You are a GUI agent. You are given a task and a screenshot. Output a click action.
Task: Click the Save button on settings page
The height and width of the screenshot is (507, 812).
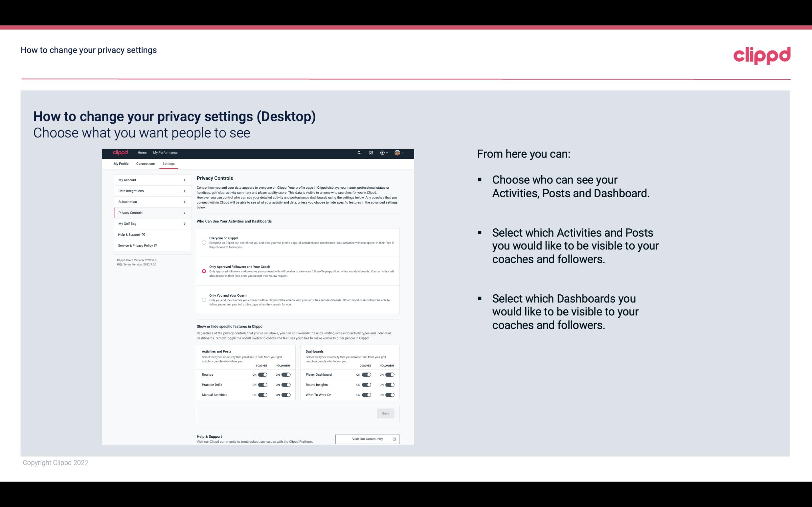386,413
